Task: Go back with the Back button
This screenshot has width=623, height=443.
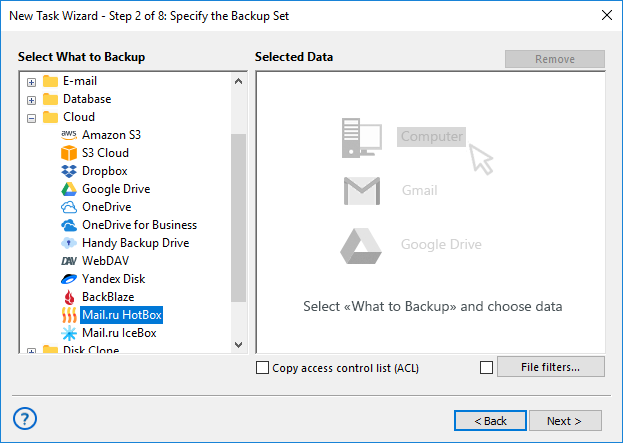Action: coord(490,421)
